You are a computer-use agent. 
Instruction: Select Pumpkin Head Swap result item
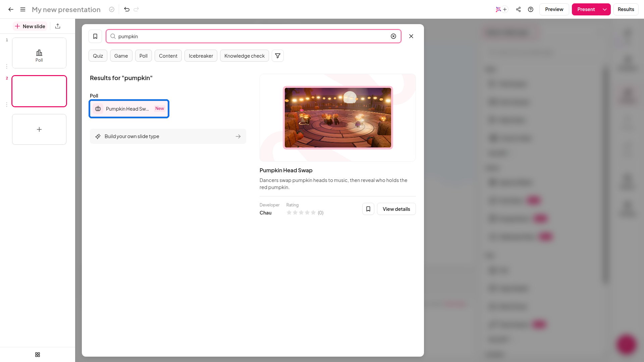click(129, 109)
